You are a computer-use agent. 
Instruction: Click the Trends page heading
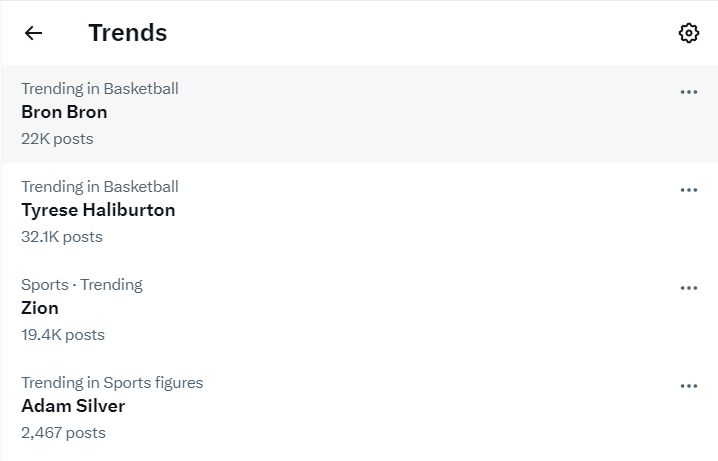click(x=127, y=33)
